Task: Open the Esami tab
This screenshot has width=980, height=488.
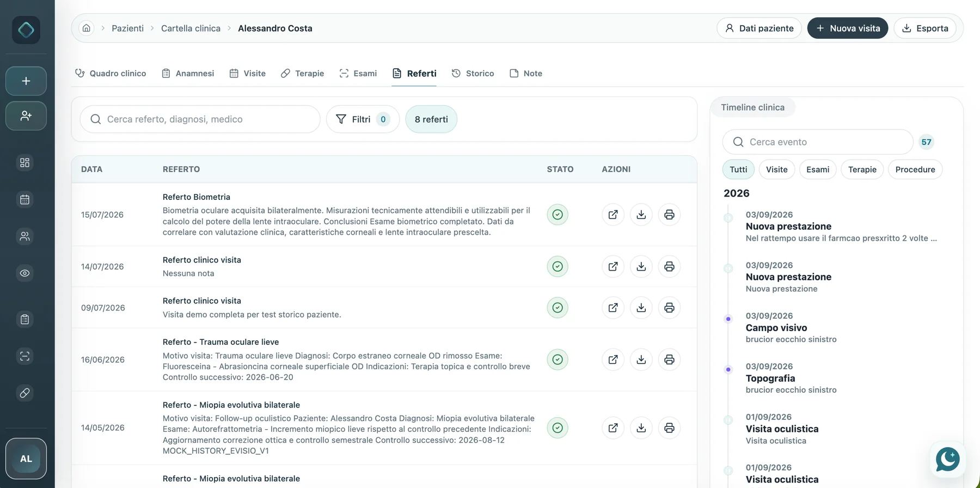Action: (x=358, y=74)
